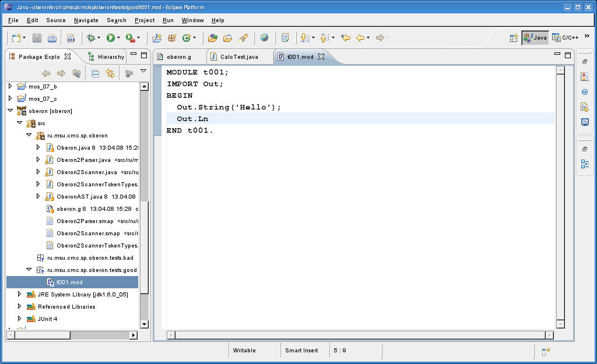Viewport: 597px width, 364px height.
Task: Open the web browser globe icon
Action: (x=265, y=38)
